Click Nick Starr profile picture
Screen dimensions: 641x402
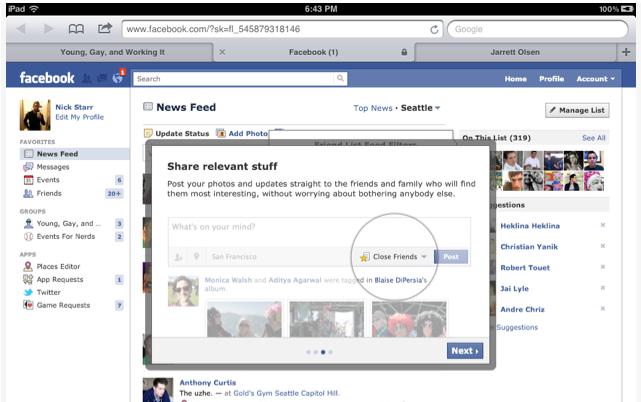coord(35,115)
